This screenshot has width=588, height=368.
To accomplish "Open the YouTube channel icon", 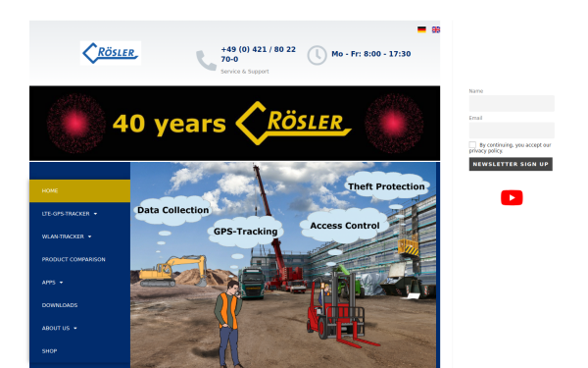I will (512, 197).
